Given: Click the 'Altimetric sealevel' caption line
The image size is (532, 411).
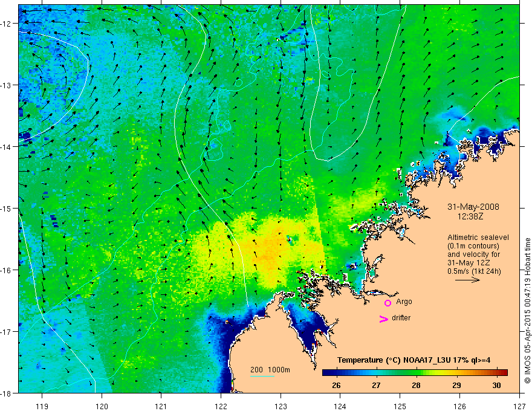Looking at the screenshot, I should (478, 238).
